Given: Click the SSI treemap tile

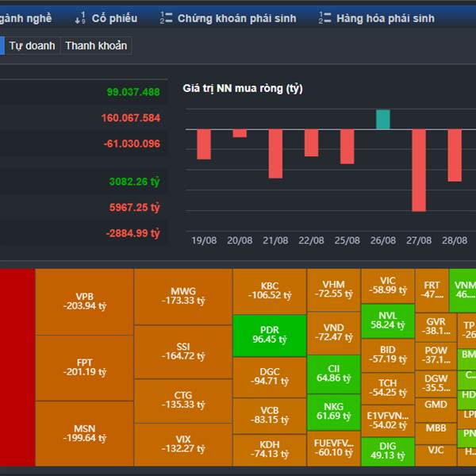Looking at the screenshot, I should (x=183, y=351).
